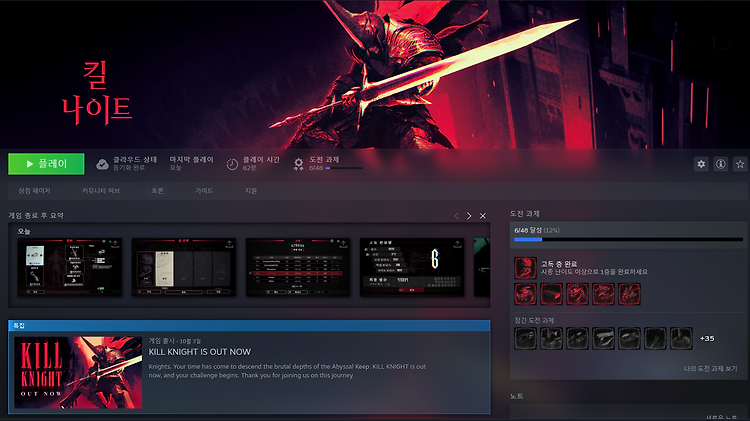Viewport: 750px width, 421px height.
Task: Click the third unlocked red achievement in the five-icon row
Action: [x=577, y=294]
